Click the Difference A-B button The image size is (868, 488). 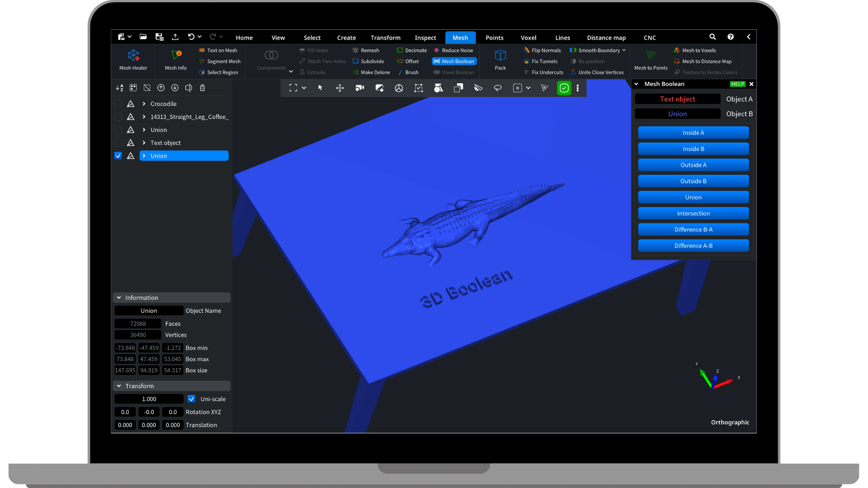693,246
